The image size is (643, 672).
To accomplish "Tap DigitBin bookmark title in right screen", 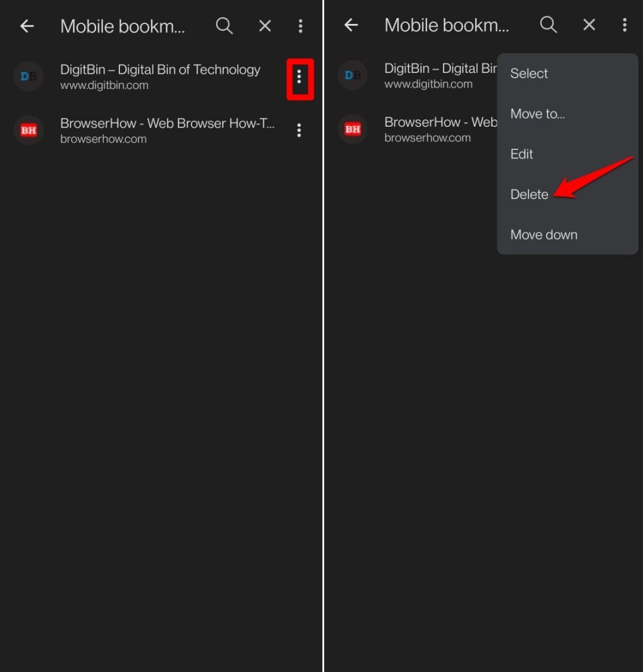I will [440, 68].
